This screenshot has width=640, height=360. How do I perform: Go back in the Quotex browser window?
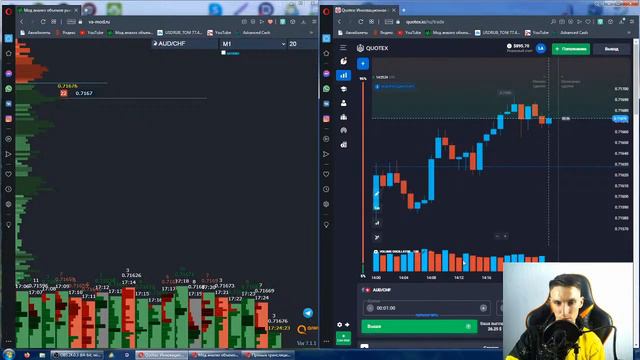(x=339, y=22)
